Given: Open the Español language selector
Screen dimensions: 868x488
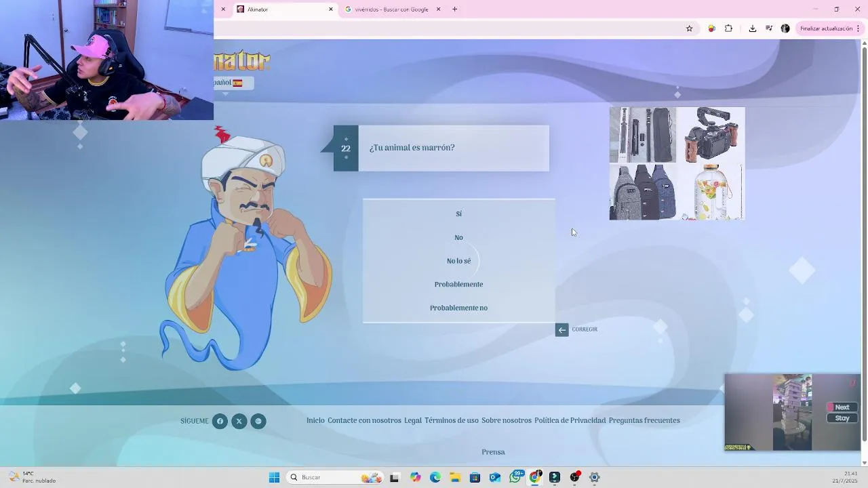Looking at the screenshot, I should pyautogui.click(x=233, y=83).
